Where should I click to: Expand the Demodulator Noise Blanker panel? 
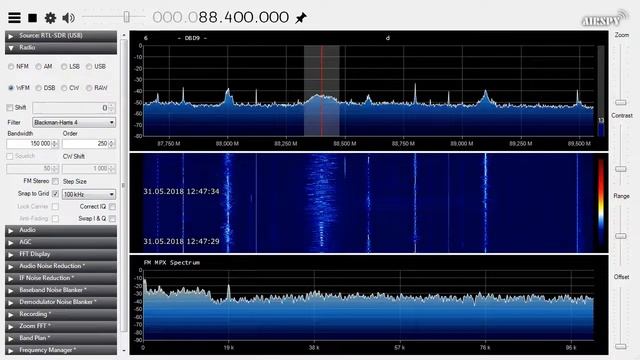pyautogui.click(x=61, y=302)
